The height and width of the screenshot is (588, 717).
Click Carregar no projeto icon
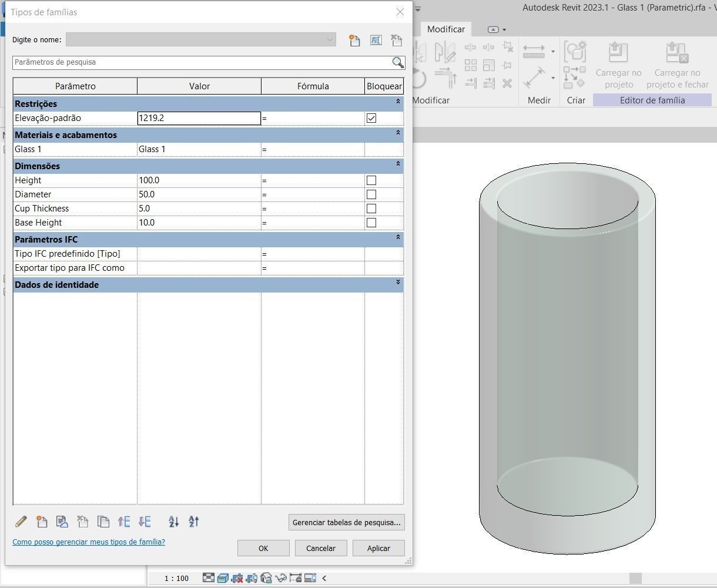(x=618, y=53)
